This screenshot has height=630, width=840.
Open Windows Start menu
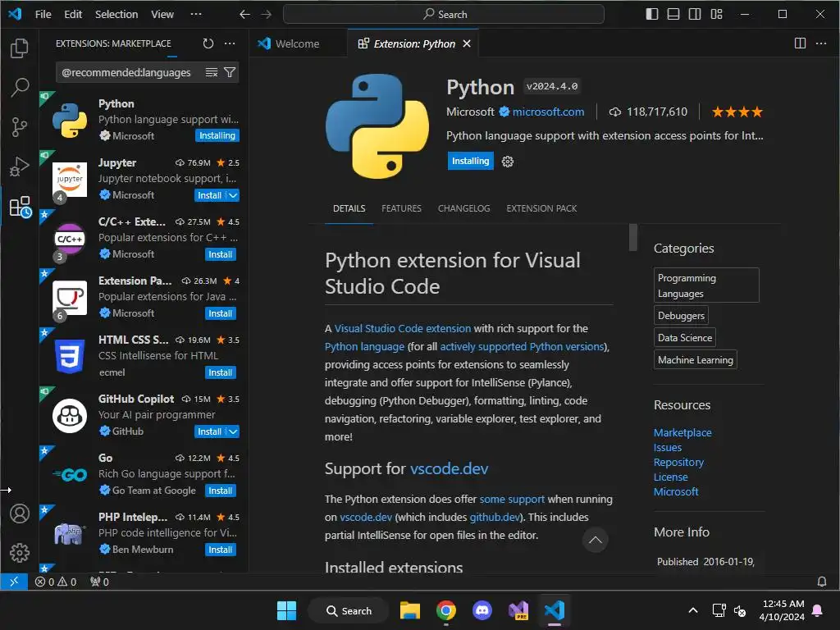click(286, 610)
